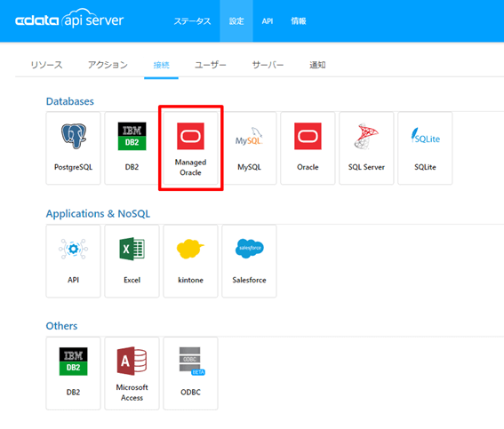Image resolution: width=504 pixels, height=429 pixels.
Task: Switch to the 通知 tab
Action: pyautogui.click(x=317, y=65)
